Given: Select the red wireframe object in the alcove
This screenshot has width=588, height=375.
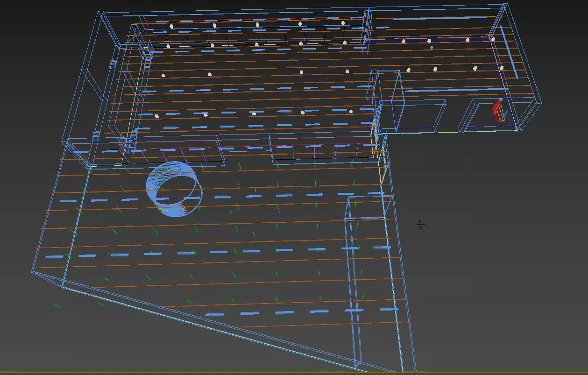Looking at the screenshot, I should pos(498,111).
